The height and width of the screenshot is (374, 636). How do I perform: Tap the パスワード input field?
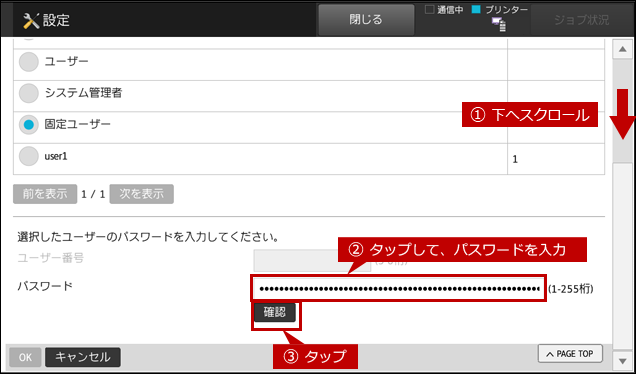(399, 288)
